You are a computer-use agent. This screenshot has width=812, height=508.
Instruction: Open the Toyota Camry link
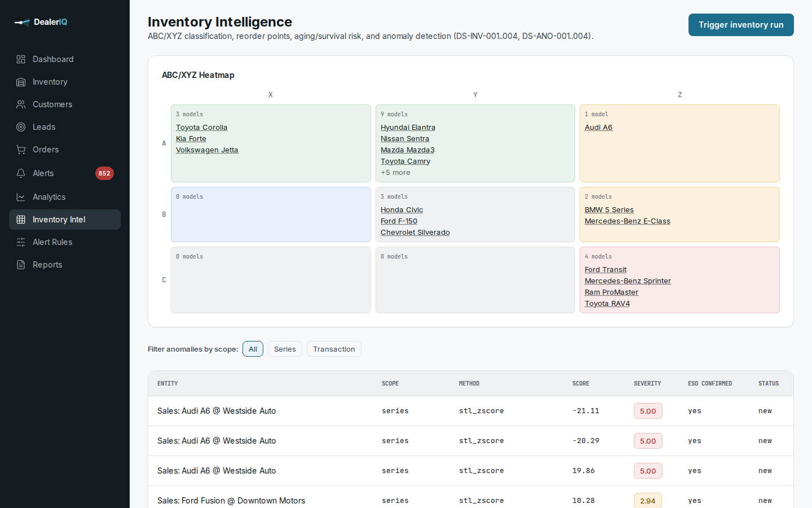pyautogui.click(x=405, y=161)
